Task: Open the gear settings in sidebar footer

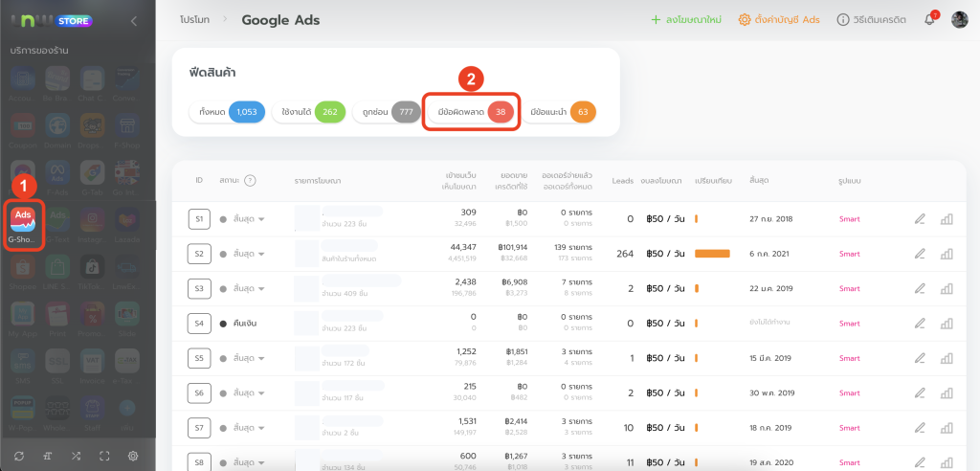Action: [x=134, y=456]
